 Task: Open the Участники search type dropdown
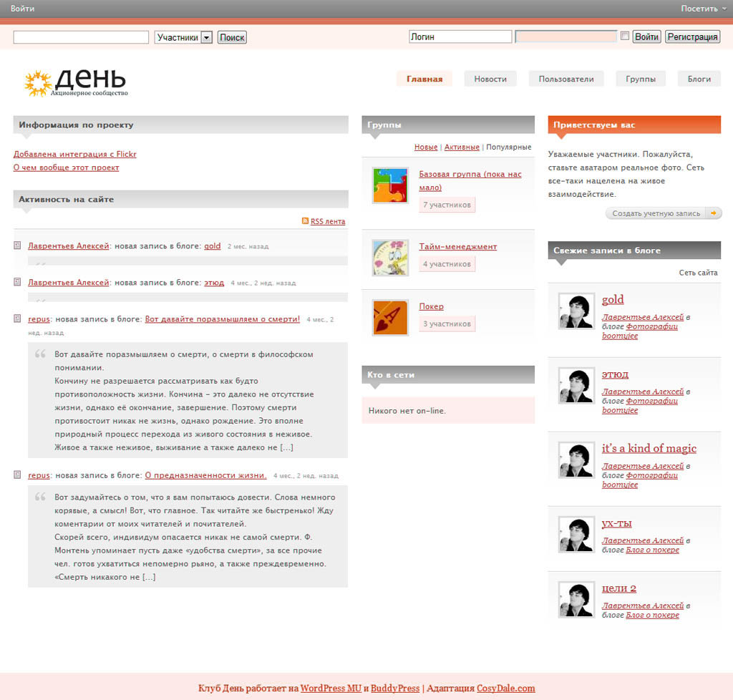[x=184, y=37]
